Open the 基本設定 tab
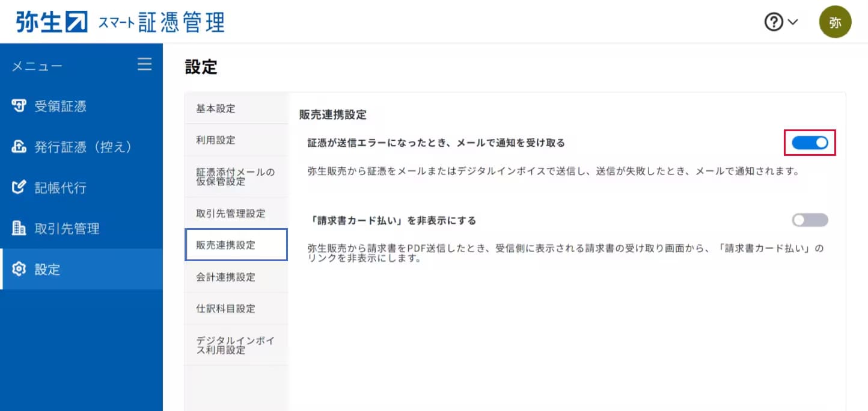868x411 pixels. (x=216, y=109)
